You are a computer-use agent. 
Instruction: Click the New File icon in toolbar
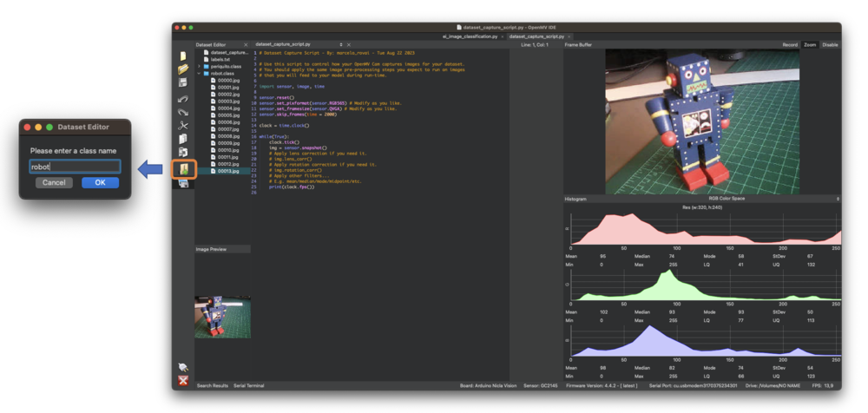coord(183,56)
